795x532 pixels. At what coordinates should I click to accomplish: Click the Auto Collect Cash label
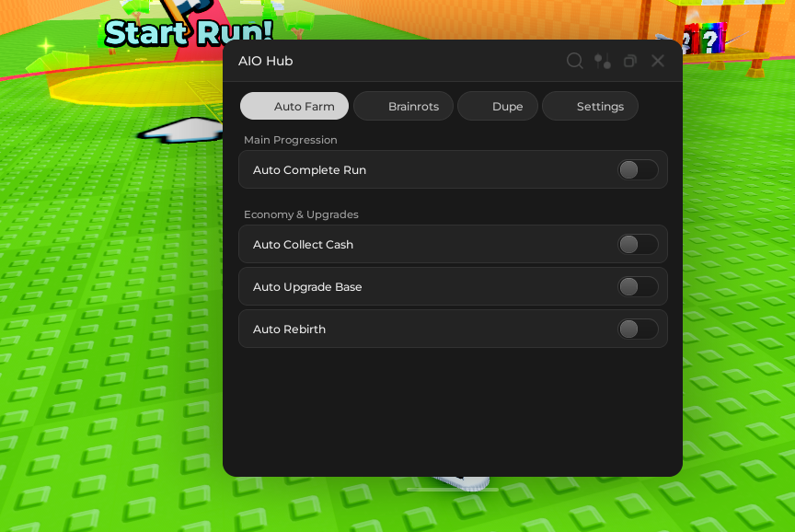(304, 245)
